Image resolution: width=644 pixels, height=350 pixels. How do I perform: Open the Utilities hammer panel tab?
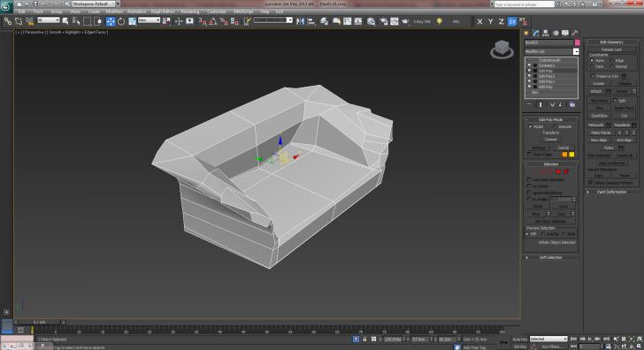tap(575, 34)
